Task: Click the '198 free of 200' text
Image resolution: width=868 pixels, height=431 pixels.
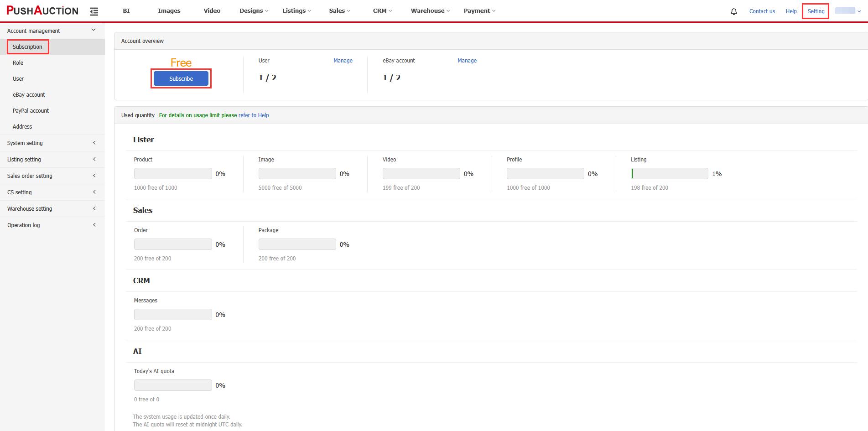Action: [x=650, y=188]
